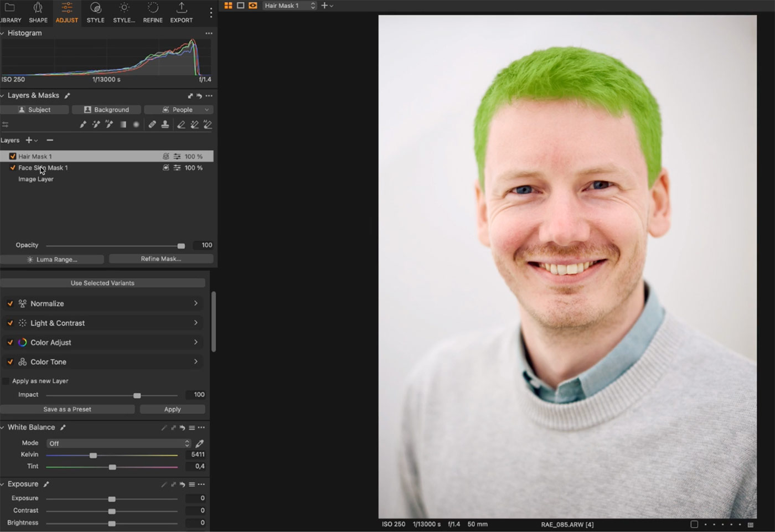Viewport: 775px width, 532px height.
Task: Collapse the Histogram panel
Action: (x=2, y=33)
